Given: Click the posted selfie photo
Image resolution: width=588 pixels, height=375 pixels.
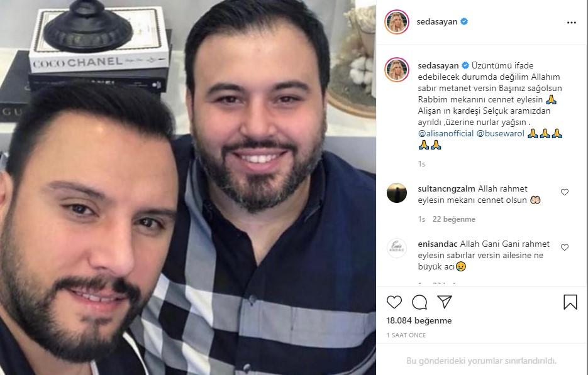Looking at the screenshot, I should pos(188,187).
